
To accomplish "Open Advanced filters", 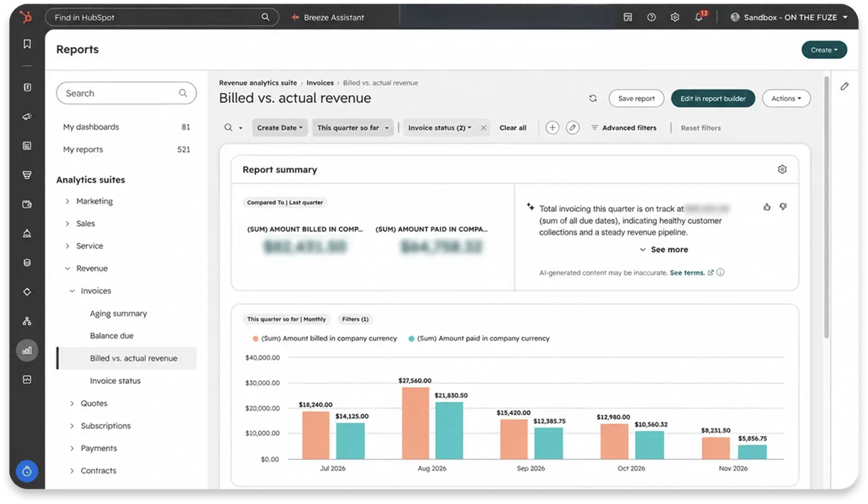I will coord(624,128).
